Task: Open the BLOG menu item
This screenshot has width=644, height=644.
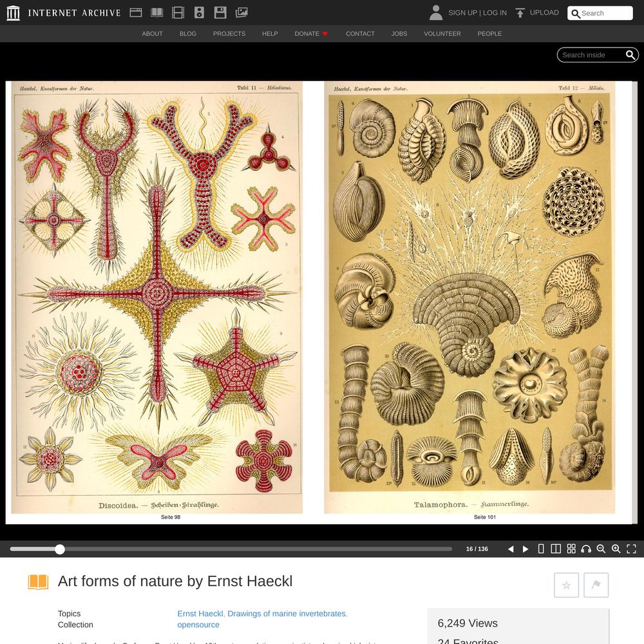Action: (x=187, y=33)
